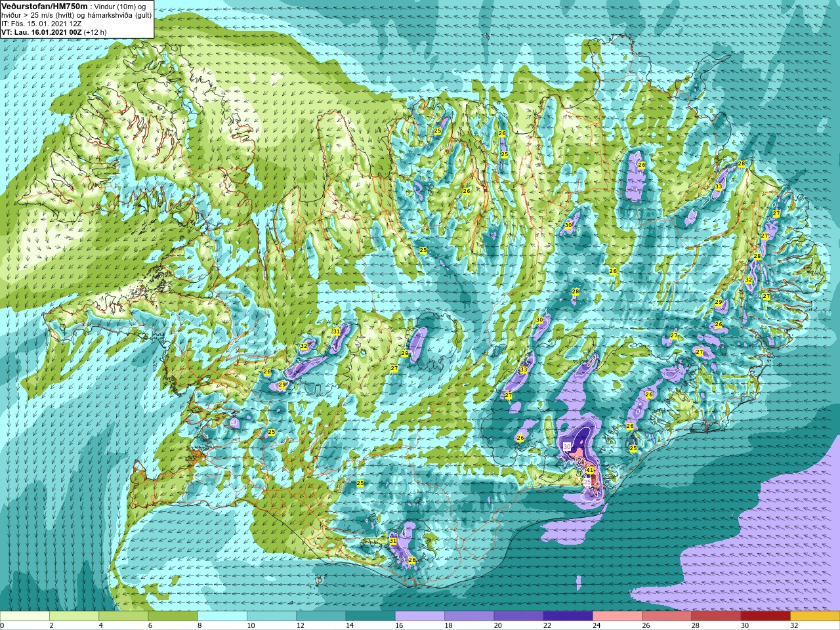The width and height of the screenshot is (840, 630).
Task: Pick the 10–12 m/s turquoise swatch
Action: tap(272, 616)
